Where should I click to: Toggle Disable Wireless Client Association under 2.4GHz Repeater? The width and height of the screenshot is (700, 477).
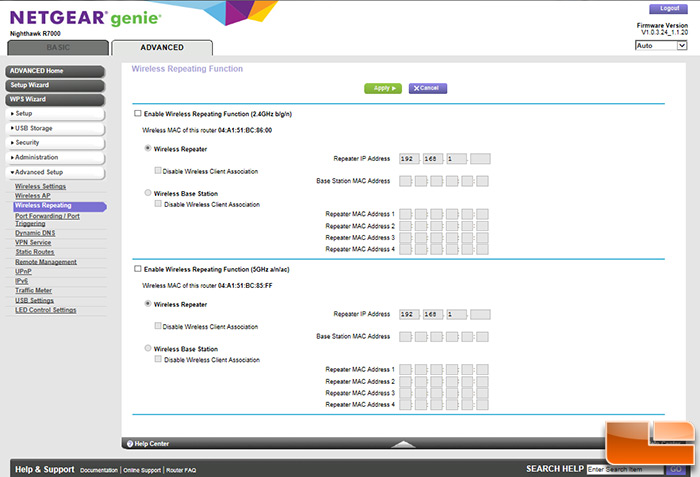coord(158,171)
